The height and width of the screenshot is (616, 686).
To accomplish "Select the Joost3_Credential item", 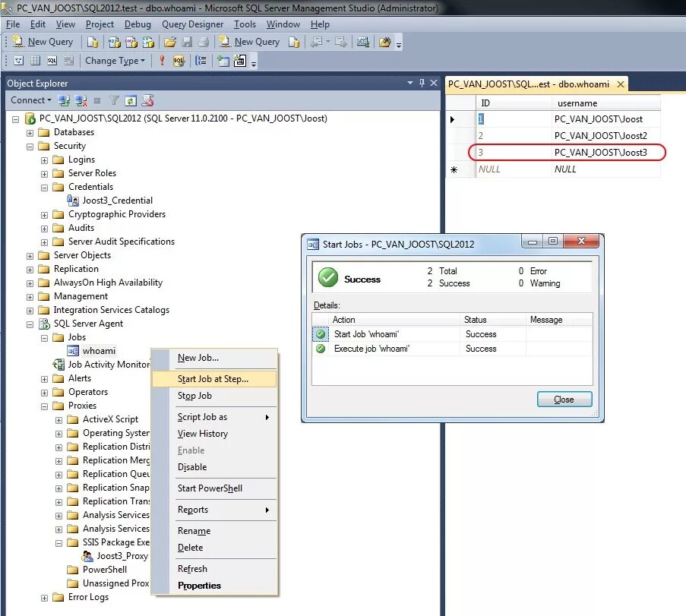I will click(x=117, y=201).
